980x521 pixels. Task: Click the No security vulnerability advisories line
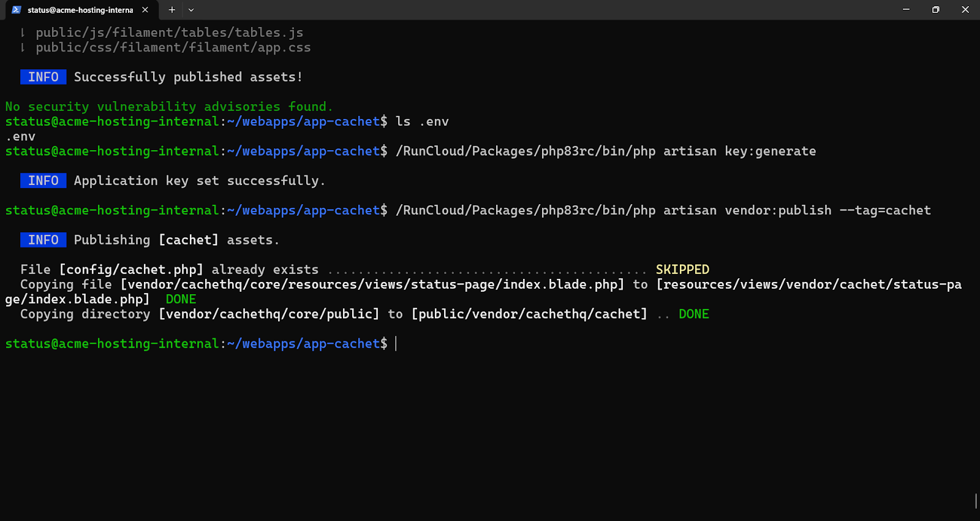168,107
